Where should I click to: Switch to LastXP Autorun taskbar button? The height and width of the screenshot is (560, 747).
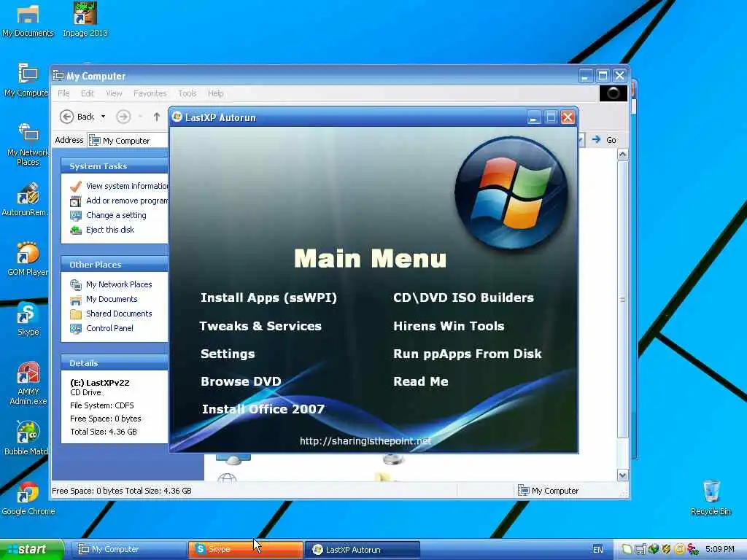click(x=362, y=550)
